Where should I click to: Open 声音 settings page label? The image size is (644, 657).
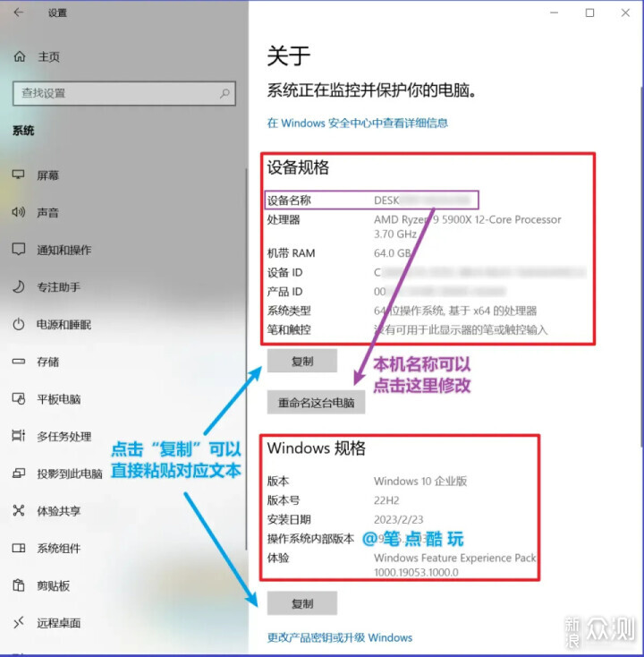(x=47, y=212)
